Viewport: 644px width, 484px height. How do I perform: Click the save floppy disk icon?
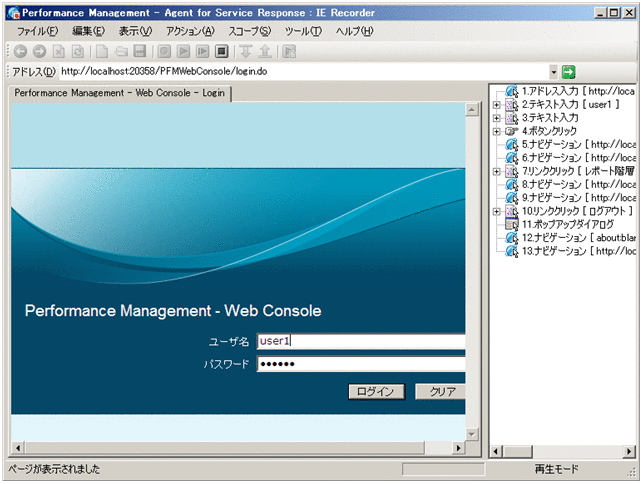[x=140, y=51]
